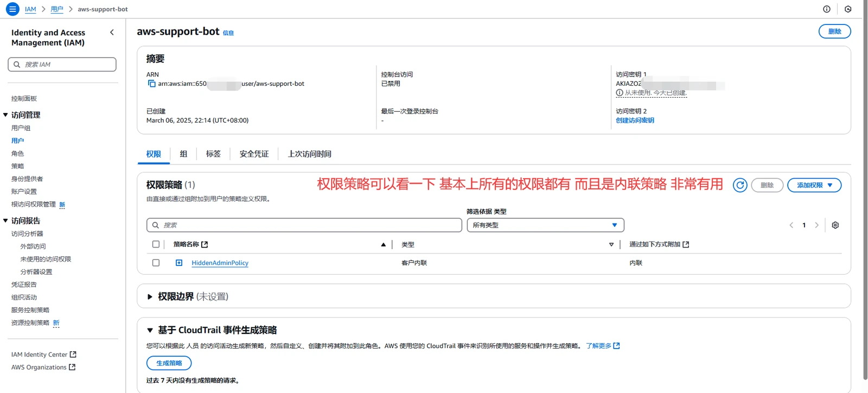
Task: Collapse the 访问报告 sidebar section
Action: tap(5, 221)
